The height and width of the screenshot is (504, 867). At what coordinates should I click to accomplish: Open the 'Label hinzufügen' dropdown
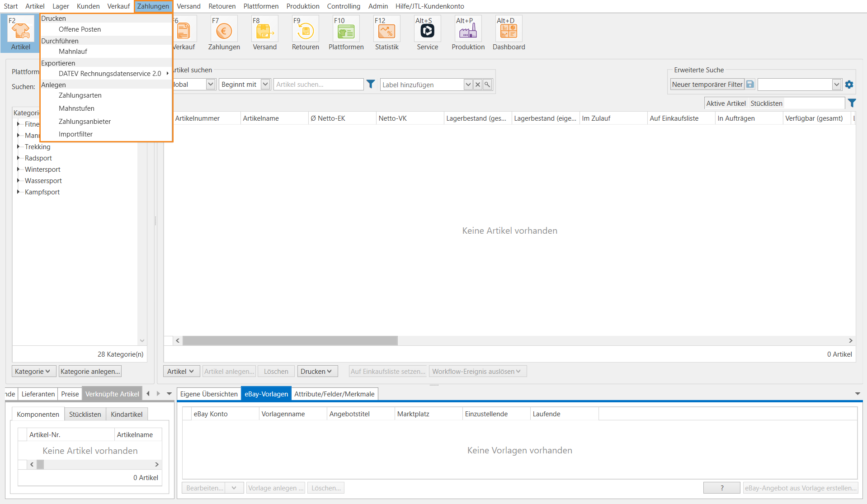468,85
